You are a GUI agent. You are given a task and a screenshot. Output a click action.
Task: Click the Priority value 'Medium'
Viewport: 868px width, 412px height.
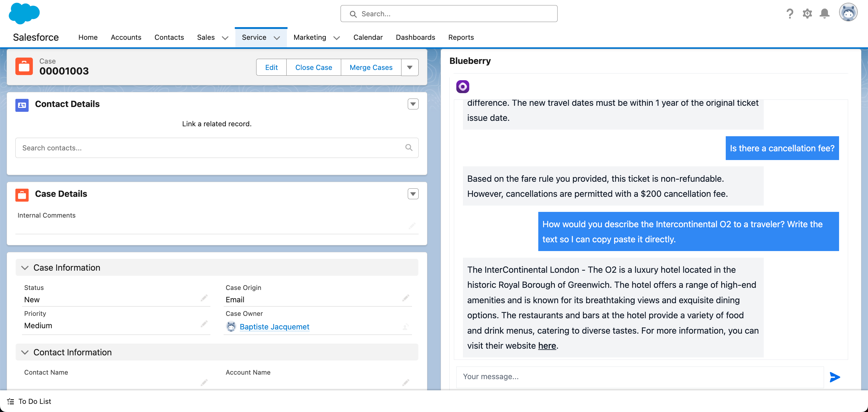point(38,326)
